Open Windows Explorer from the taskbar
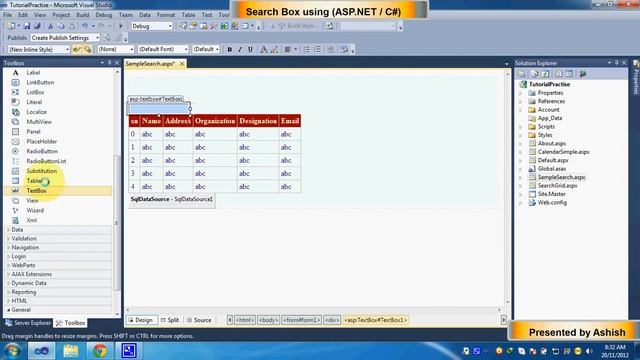 pyautogui.click(x=71, y=351)
